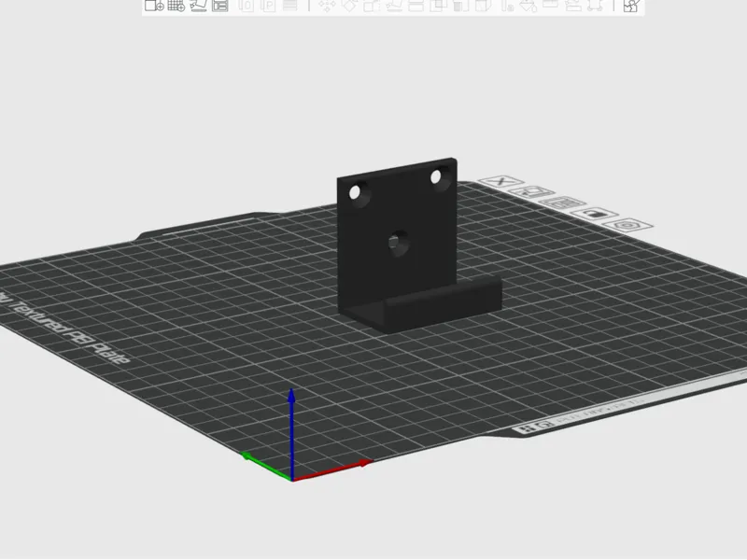Arrange all objects using toolbar icon

(x=220, y=6)
